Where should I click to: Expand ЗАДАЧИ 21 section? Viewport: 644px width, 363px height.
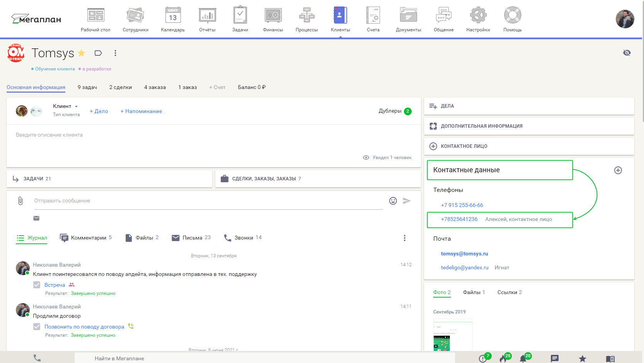109,179
